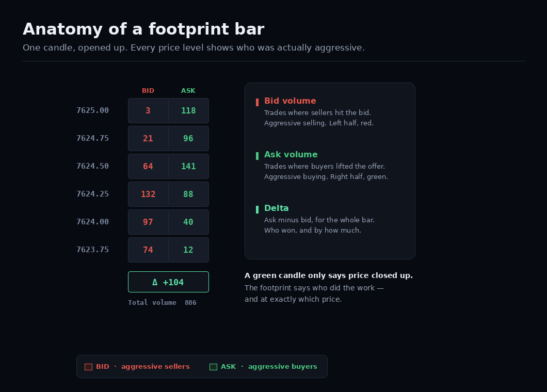Viewport: 547px width, 392px height.
Task: Click 'A green candle only says price closed up.'
Action: tap(329, 275)
